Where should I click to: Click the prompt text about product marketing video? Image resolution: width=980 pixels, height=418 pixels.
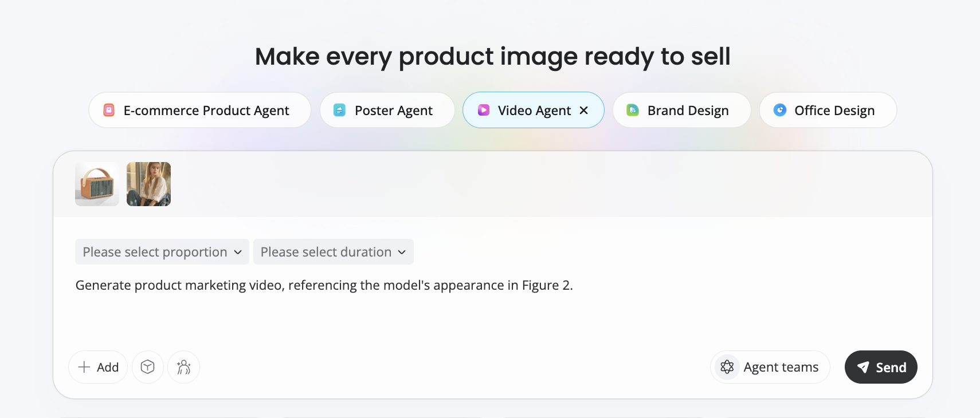(324, 285)
